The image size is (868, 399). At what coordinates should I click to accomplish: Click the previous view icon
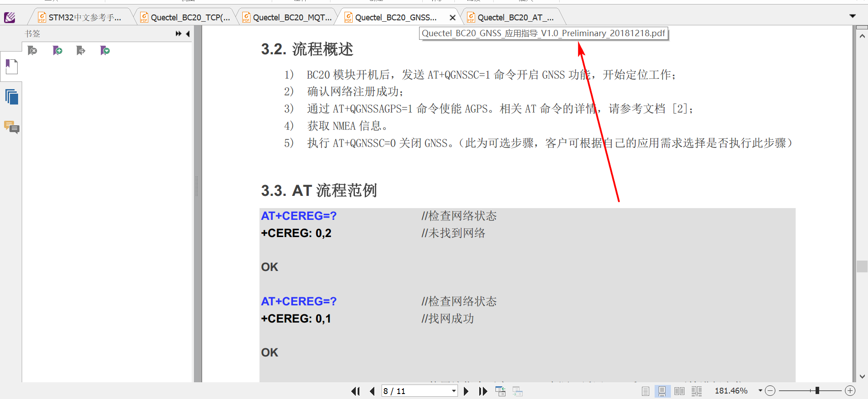coord(500,391)
